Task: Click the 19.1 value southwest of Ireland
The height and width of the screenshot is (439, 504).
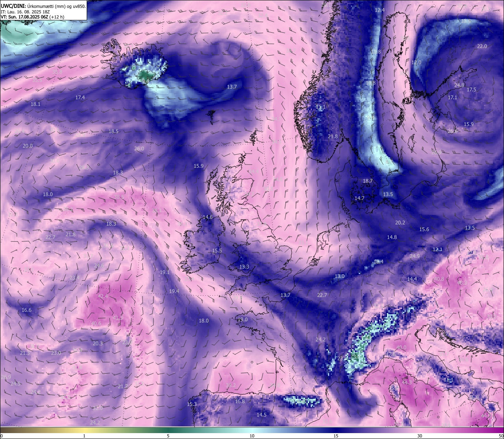Action: pos(165,272)
